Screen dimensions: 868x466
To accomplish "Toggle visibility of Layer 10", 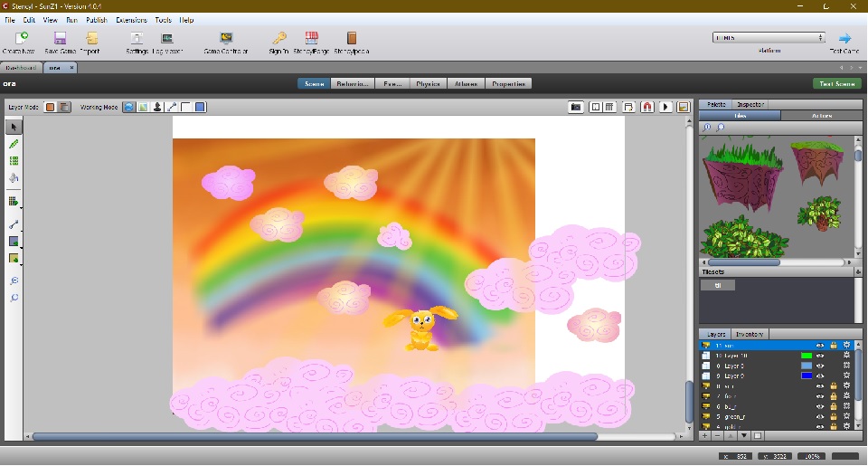I will (x=820, y=356).
